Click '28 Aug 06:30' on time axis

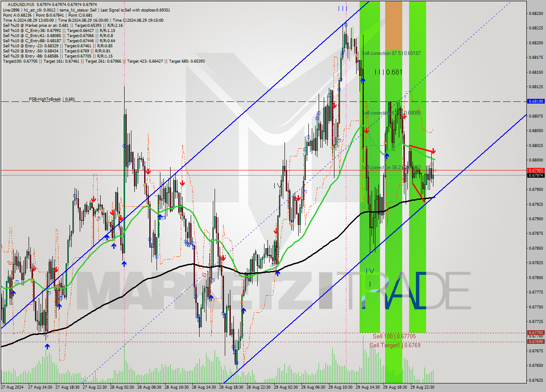click(149, 387)
